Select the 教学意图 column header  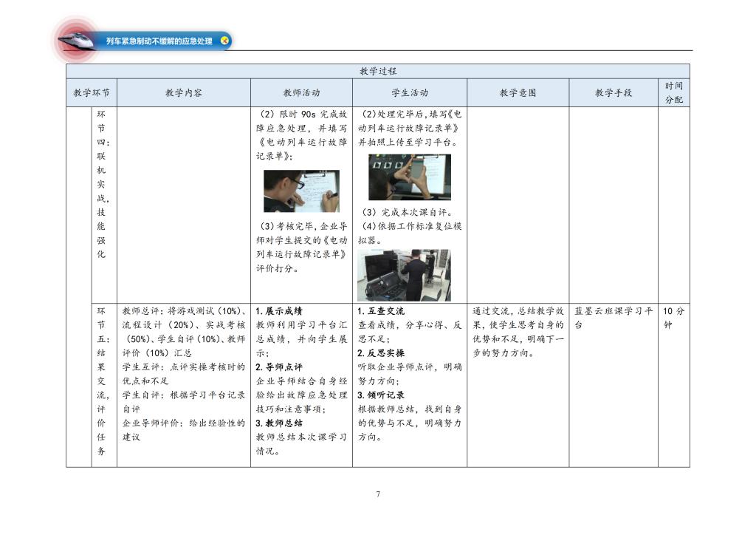coord(518,93)
